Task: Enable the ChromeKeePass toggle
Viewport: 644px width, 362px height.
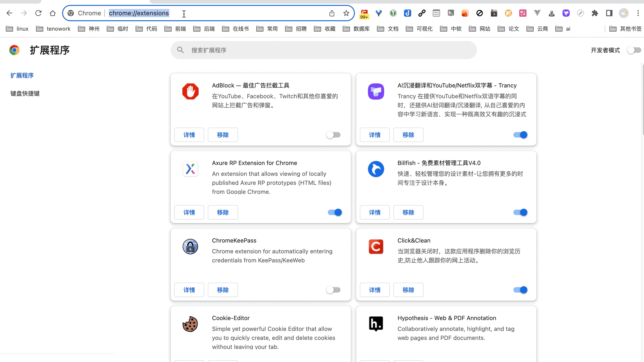Action: click(x=333, y=290)
